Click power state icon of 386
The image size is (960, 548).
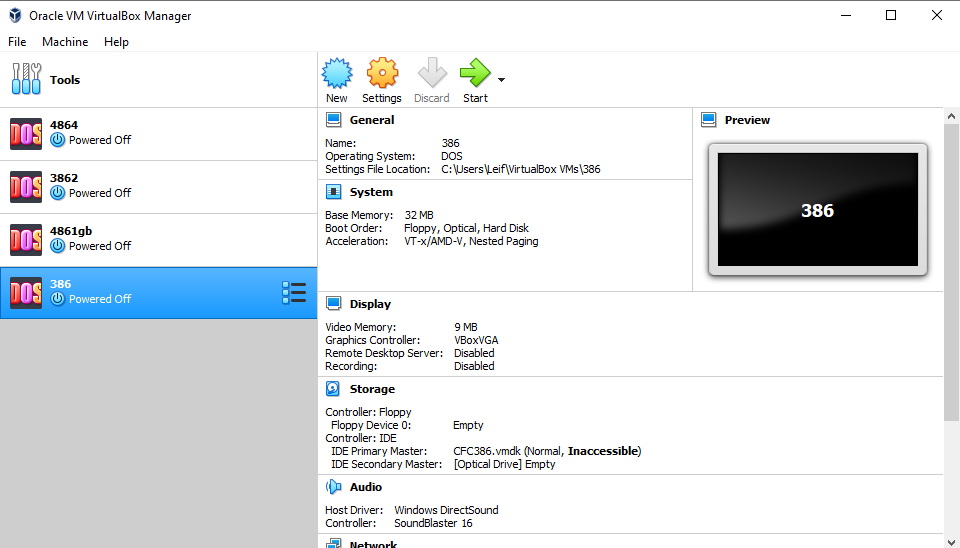(58, 299)
